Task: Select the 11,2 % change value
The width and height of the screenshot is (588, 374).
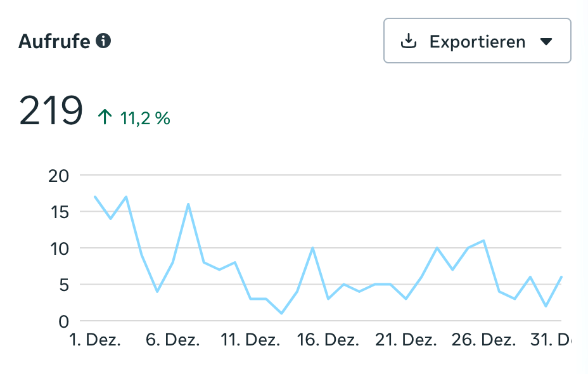Action: tap(145, 118)
